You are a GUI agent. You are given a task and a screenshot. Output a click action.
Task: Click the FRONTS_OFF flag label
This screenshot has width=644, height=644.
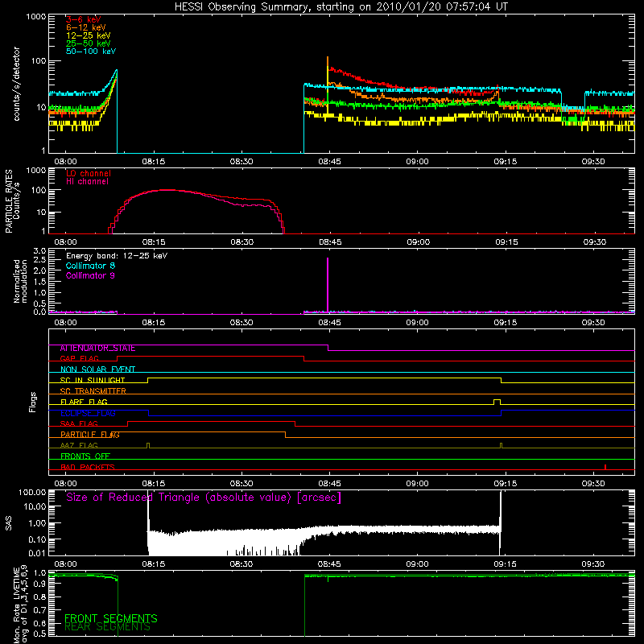[x=85, y=456]
